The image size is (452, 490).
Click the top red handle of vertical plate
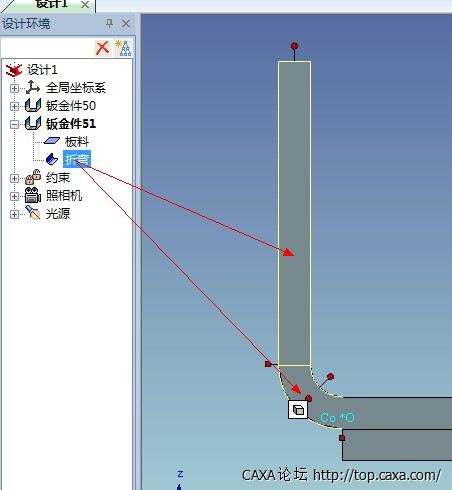pos(294,46)
